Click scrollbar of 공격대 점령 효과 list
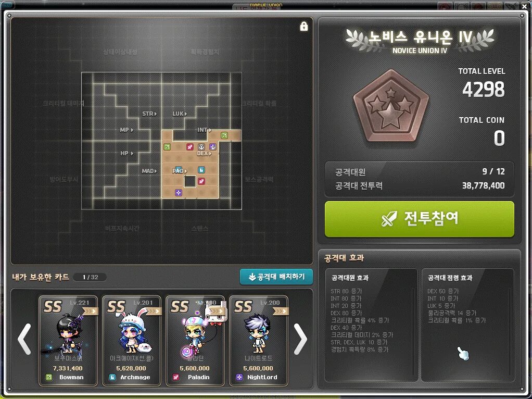 coord(510,332)
